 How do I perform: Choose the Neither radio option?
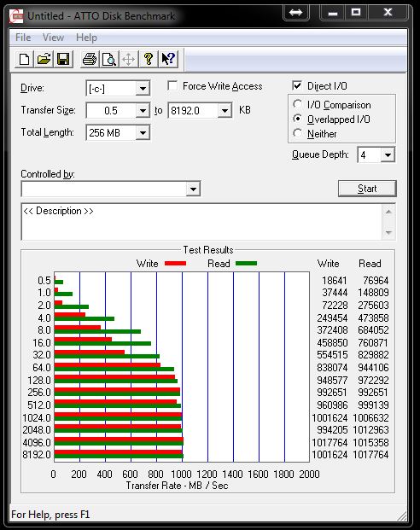[298, 133]
